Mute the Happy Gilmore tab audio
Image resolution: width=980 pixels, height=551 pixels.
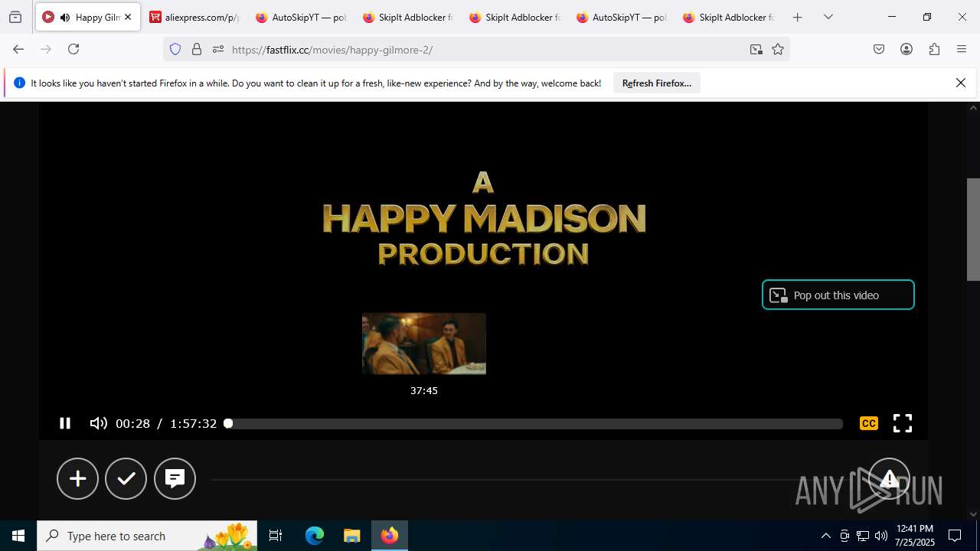click(65, 17)
